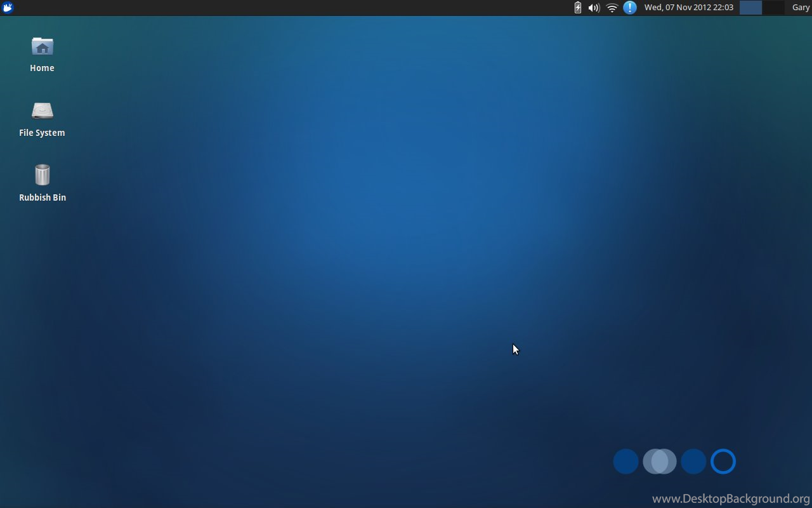Screen dimensions: 812x508
Task: Switch to the second dark workspace
Action: tap(773, 8)
